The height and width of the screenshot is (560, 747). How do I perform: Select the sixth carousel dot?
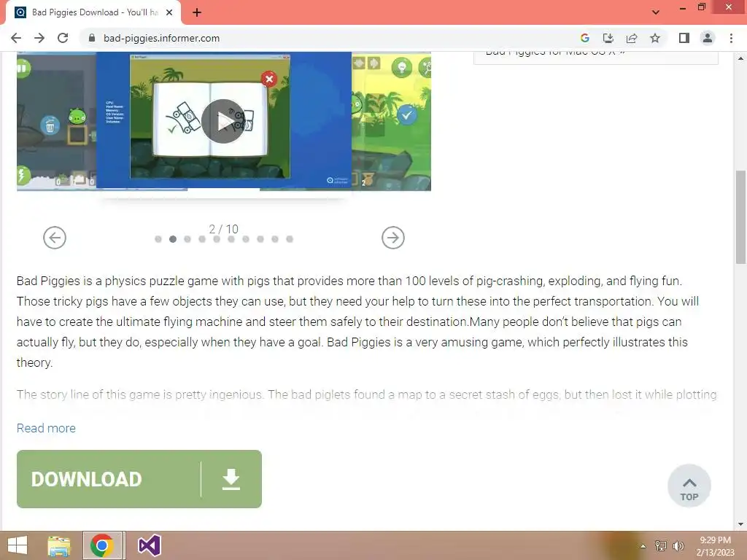231,239
